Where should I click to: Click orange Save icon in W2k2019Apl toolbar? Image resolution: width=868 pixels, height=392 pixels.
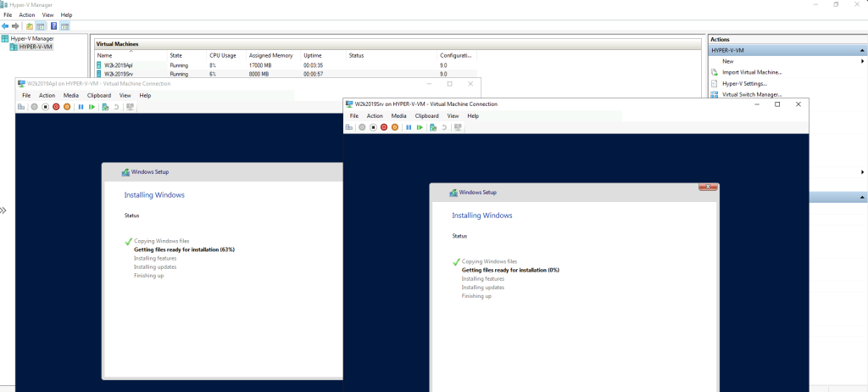(66, 106)
